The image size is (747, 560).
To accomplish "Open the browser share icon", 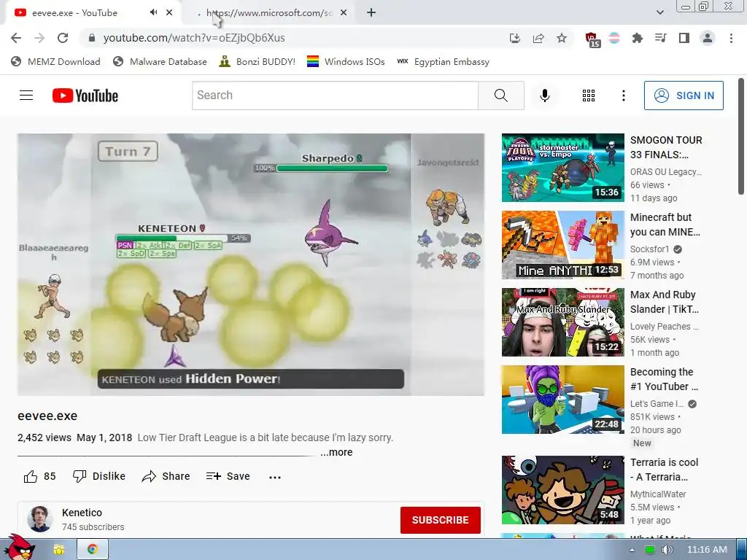I will coord(538,38).
